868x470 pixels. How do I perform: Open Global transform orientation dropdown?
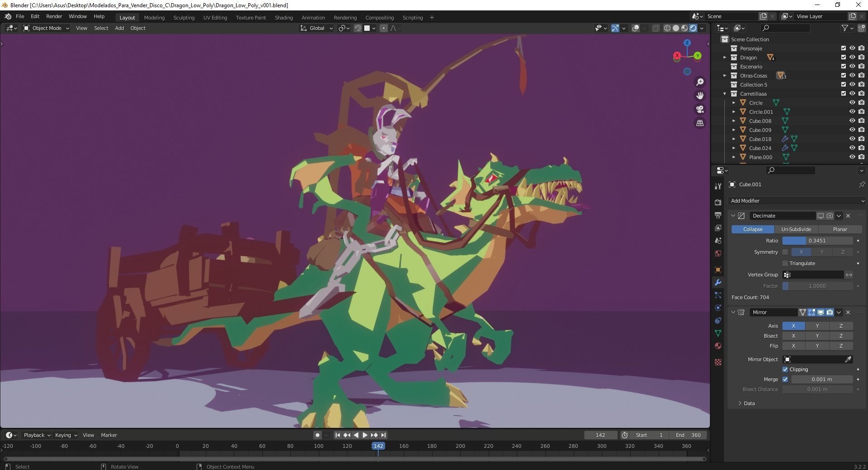(317, 28)
